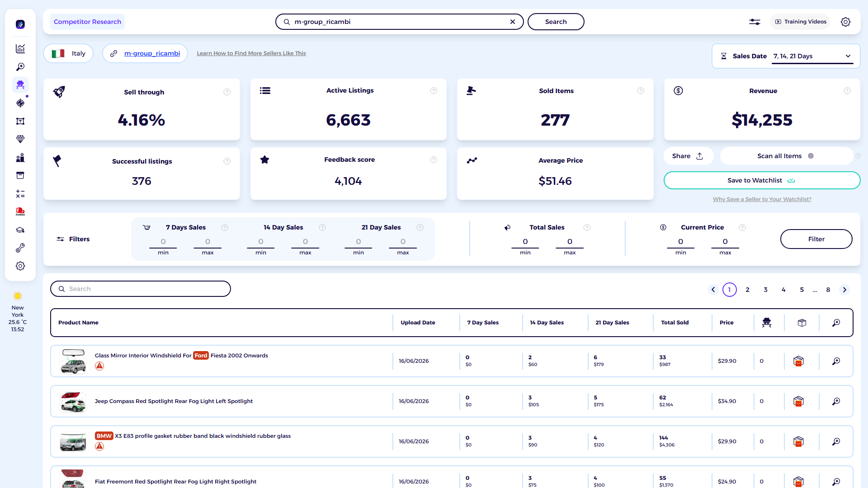Click the Share button
This screenshot has width=868, height=488.
[x=688, y=156]
